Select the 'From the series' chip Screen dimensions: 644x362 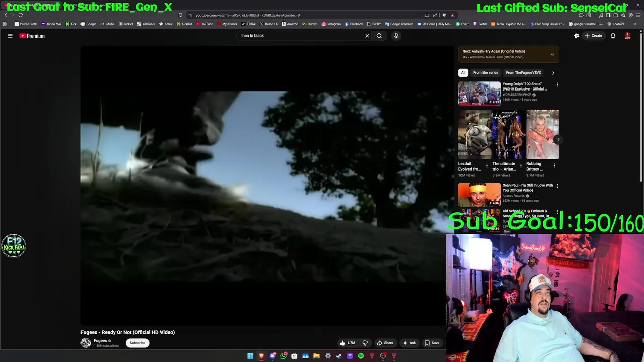(x=486, y=73)
